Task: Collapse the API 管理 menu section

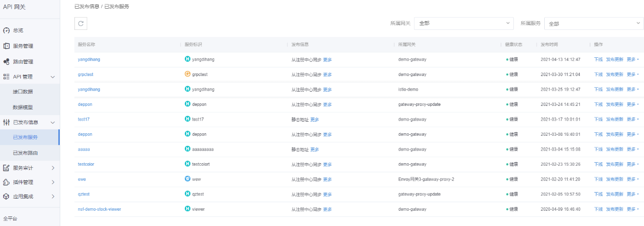Action: pos(53,77)
